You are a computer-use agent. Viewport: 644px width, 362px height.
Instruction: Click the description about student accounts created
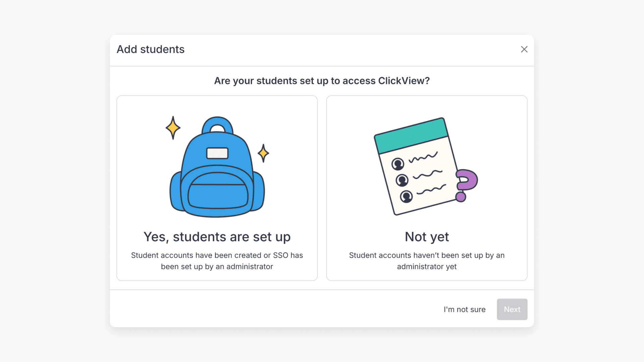coord(217,261)
